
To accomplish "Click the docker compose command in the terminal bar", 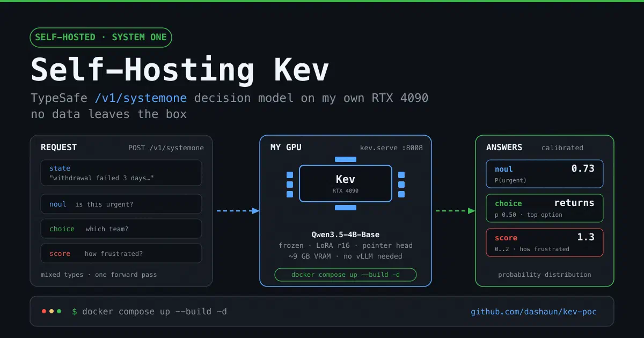I will click(x=155, y=311).
